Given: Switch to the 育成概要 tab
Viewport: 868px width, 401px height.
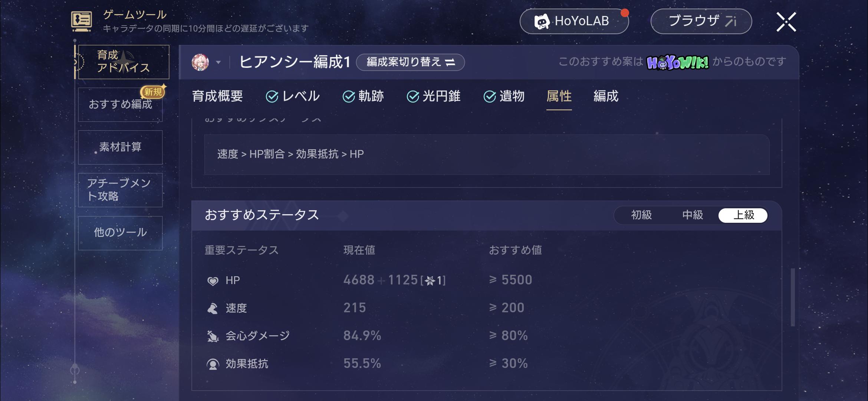Looking at the screenshot, I should [217, 97].
